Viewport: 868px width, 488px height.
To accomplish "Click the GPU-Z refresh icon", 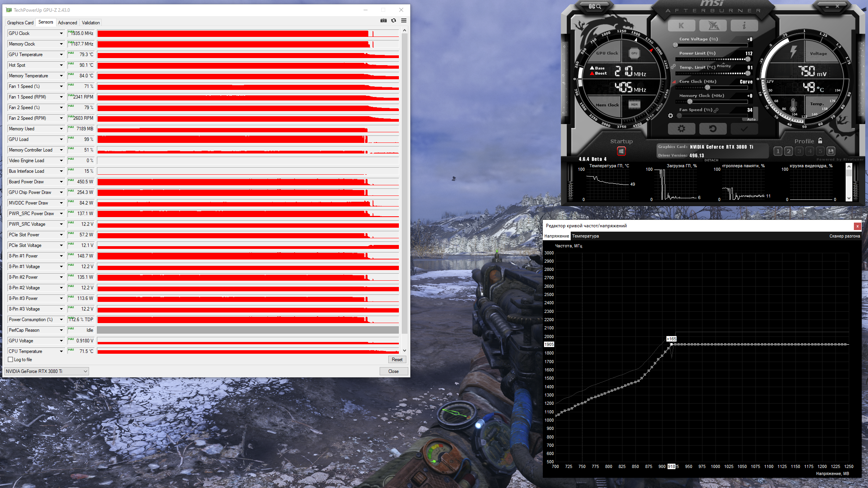I will tap(393, 20).
